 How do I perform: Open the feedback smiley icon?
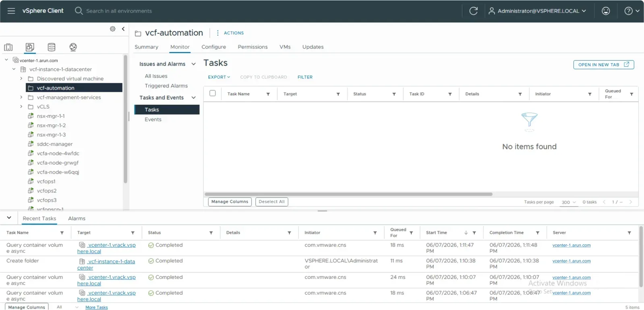coord(606,11)
